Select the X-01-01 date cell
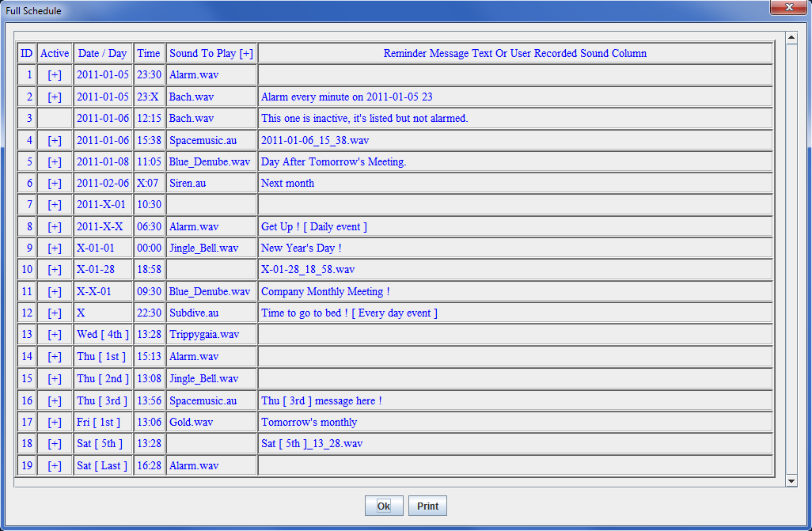Screen dimensions: 812x531 tap(96, 248)
